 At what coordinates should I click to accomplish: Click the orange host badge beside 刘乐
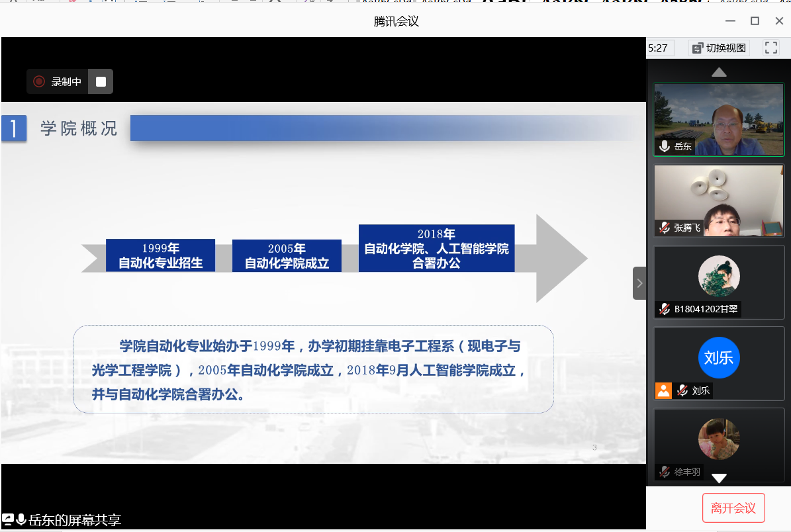[x=663, y=390]
